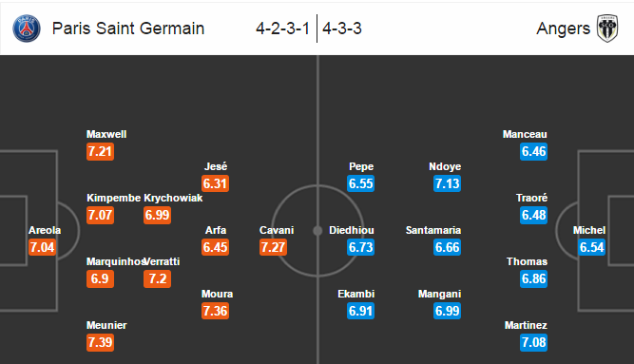634x364 pixels.
Task: Open the Angers team name link
Action: coord(564,29)
